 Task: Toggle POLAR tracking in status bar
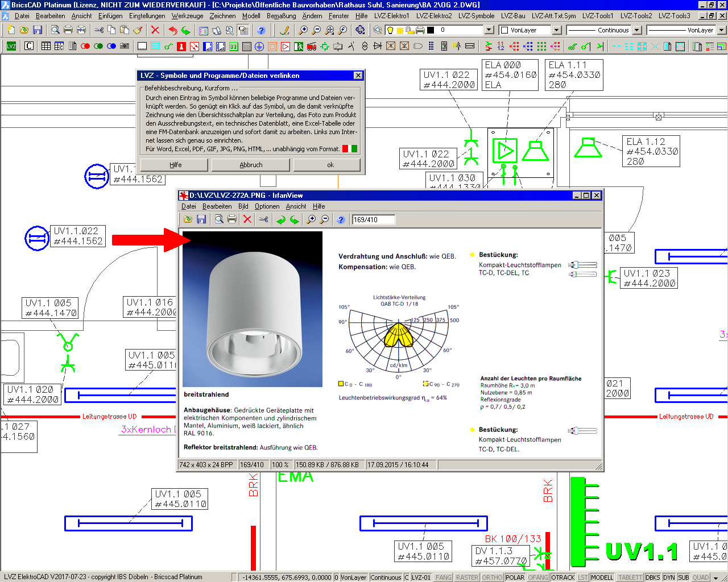(515, 577)
